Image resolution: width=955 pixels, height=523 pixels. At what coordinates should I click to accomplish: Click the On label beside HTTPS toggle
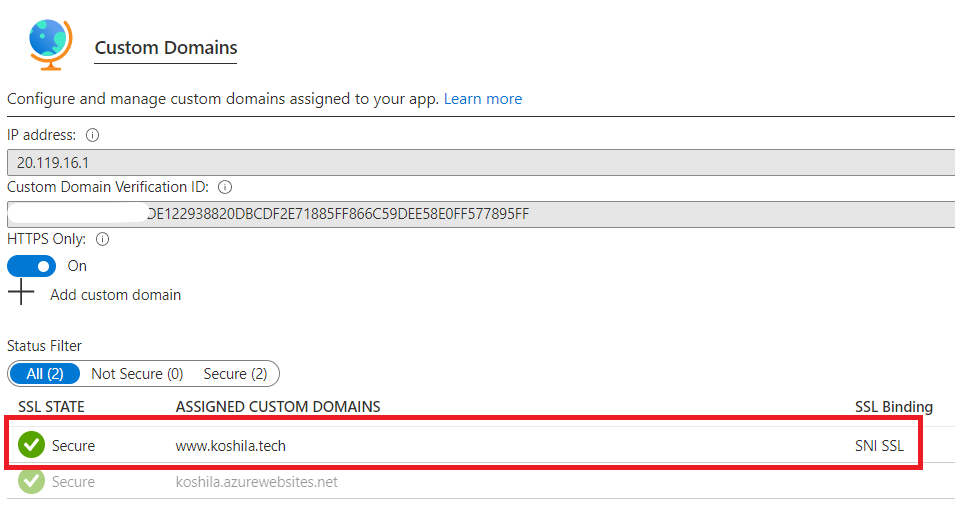pyautogui.click(x=77, y=266)
